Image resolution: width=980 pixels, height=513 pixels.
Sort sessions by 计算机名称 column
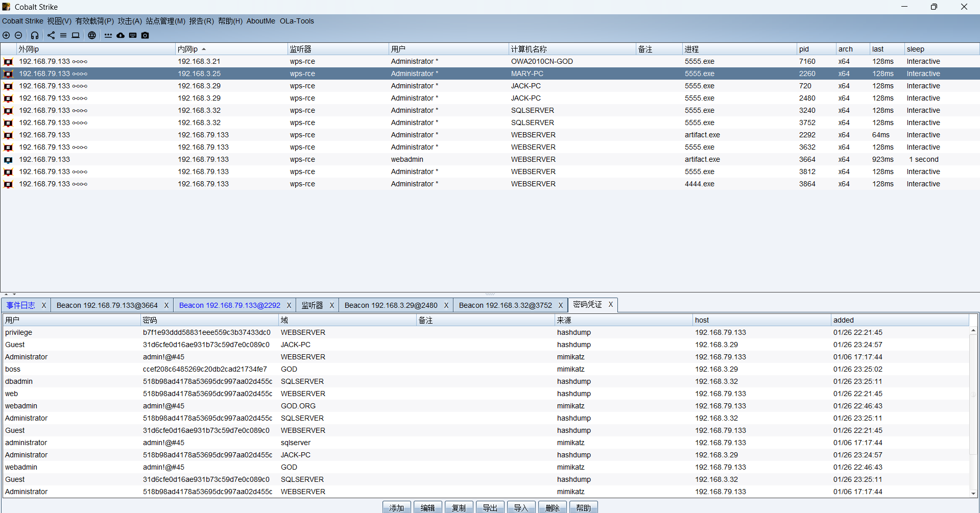[x=572, y=49]
